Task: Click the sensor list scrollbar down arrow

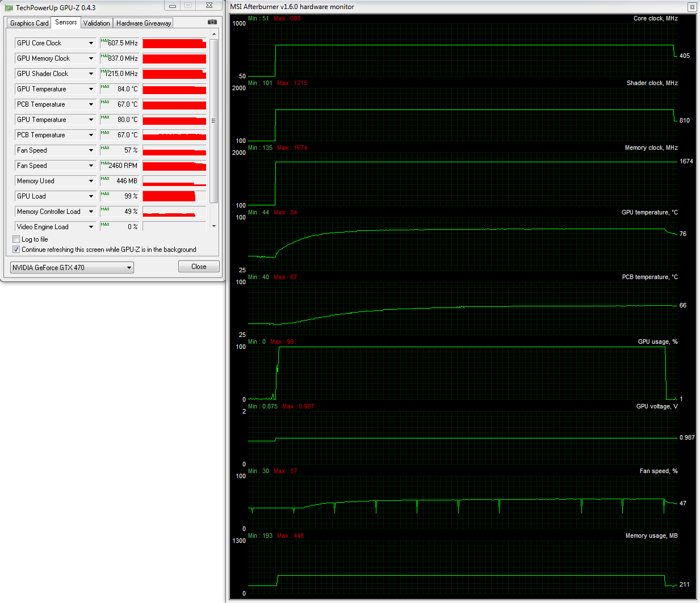Action: pos(214,226)
